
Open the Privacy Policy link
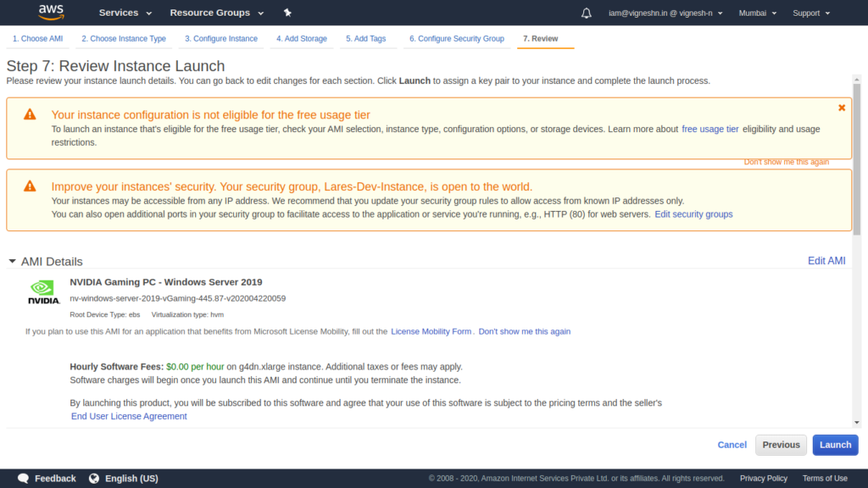pyautogui.click(x=764, y=479)
